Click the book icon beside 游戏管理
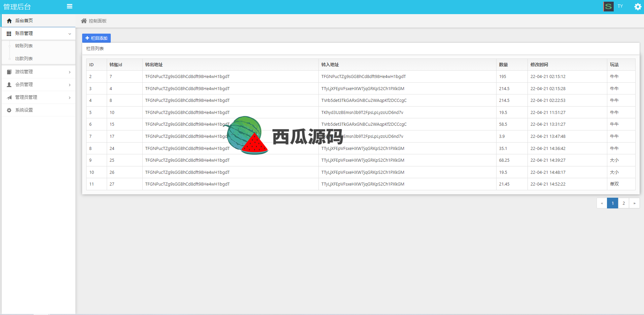 [9, 72]
